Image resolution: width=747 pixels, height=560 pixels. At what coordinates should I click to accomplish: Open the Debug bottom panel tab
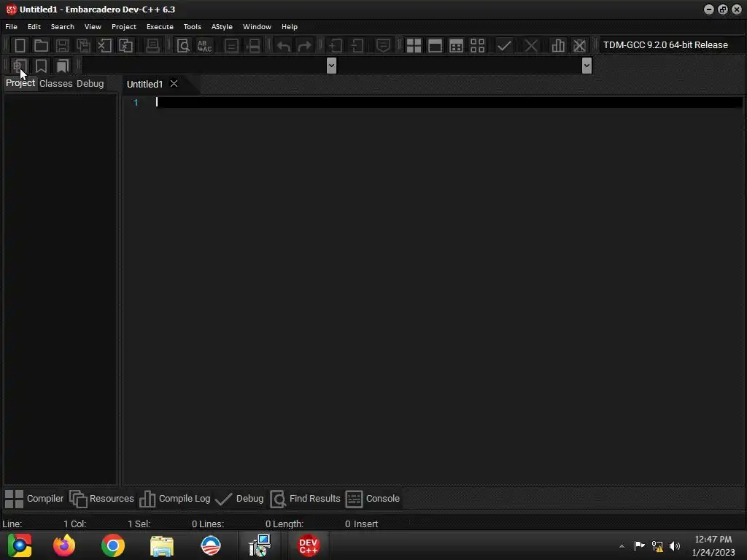[x=239, y=499]
